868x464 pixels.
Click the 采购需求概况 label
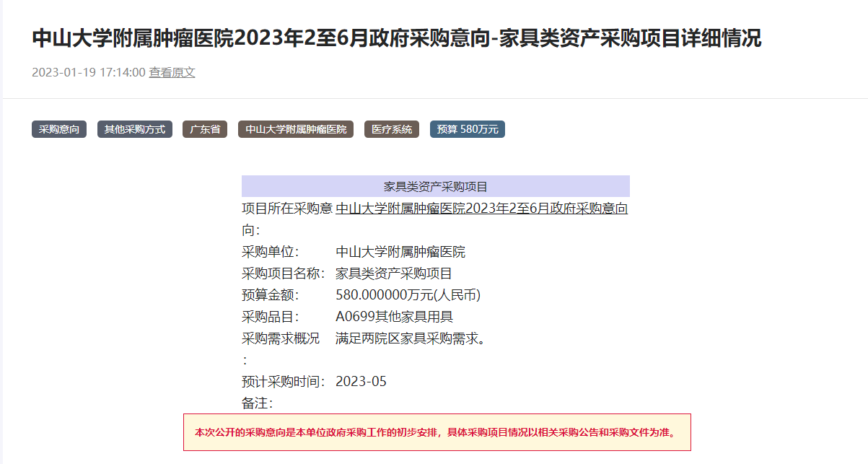pos(281,338)
